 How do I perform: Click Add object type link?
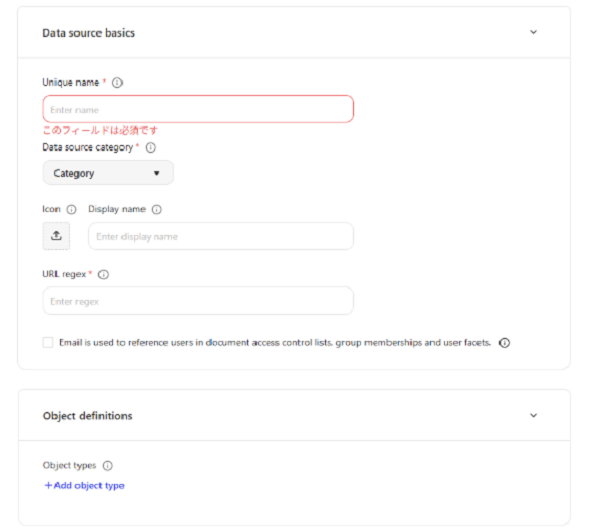84,486
